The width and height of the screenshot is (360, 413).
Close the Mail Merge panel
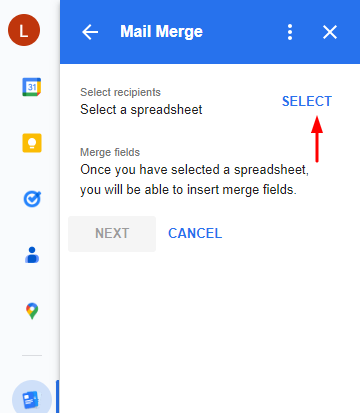[330, 32]
